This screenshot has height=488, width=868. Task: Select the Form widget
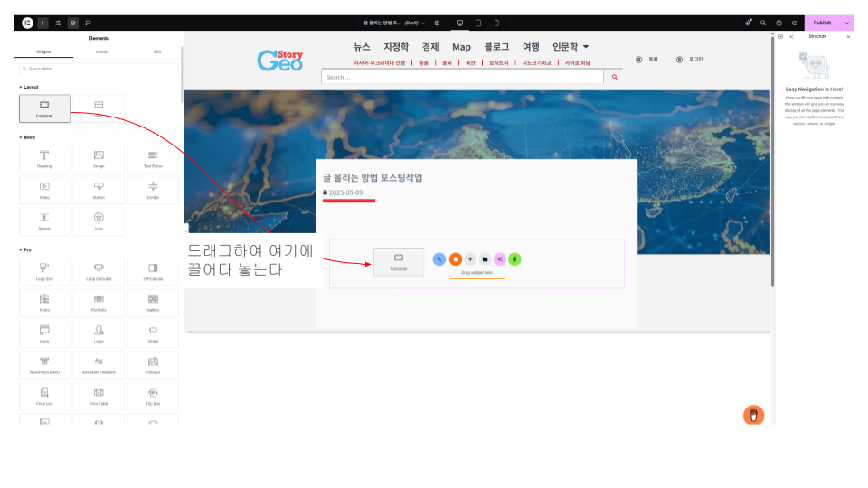pyautogui.click(x=44, y=333)
